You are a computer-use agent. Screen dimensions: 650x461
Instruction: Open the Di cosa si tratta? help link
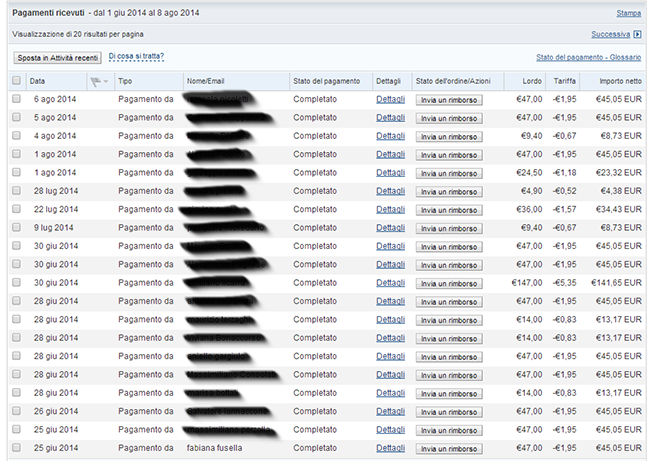point(136,56)
